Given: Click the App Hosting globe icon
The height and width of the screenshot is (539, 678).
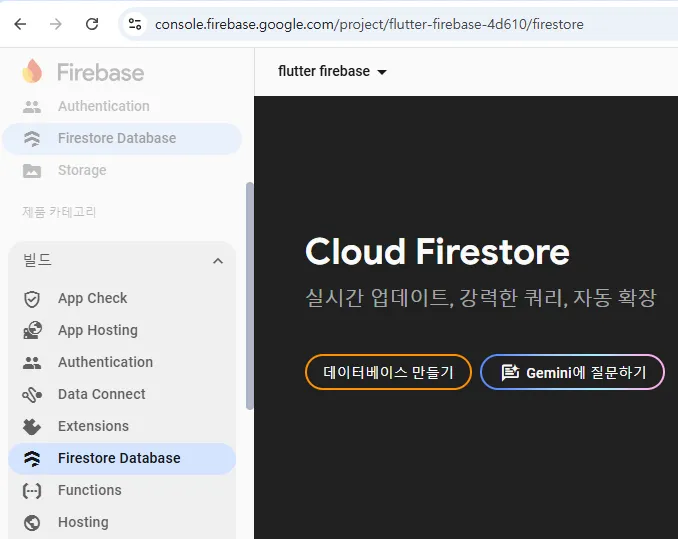Looking at the screenshot, I should click(x=32, y=330).
